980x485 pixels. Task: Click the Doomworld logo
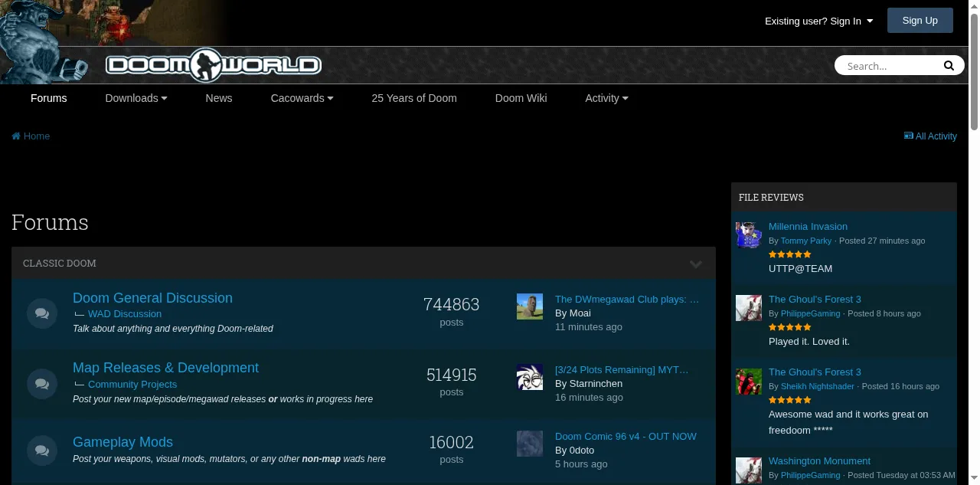click(x=213, y=65)
